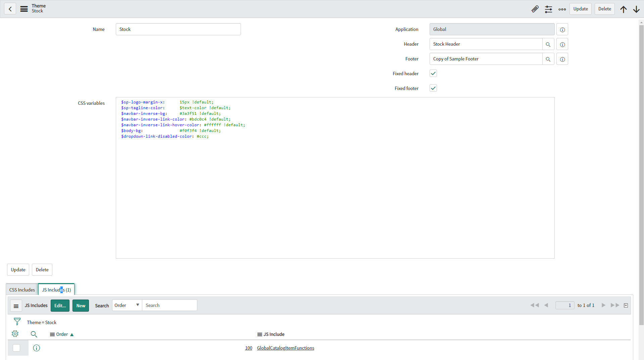Open the Order search field dropdown

127,305
